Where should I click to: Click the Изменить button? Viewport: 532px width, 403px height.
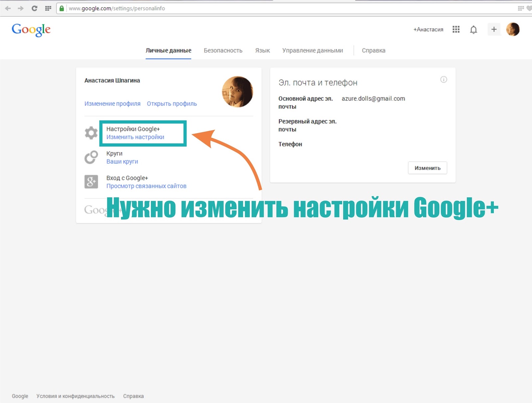coord(427,168)
